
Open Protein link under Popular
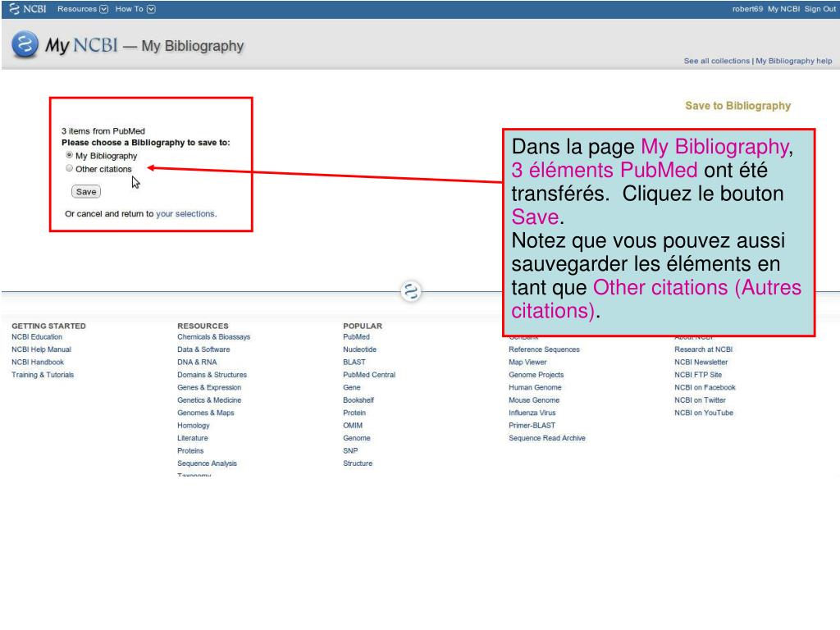(354, 413)
